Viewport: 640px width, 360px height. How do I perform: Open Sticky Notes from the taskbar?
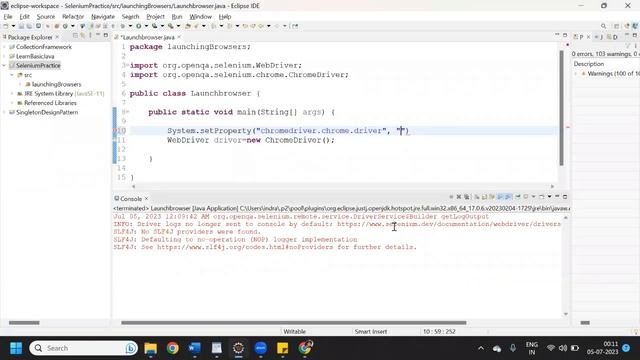[282, 348]
